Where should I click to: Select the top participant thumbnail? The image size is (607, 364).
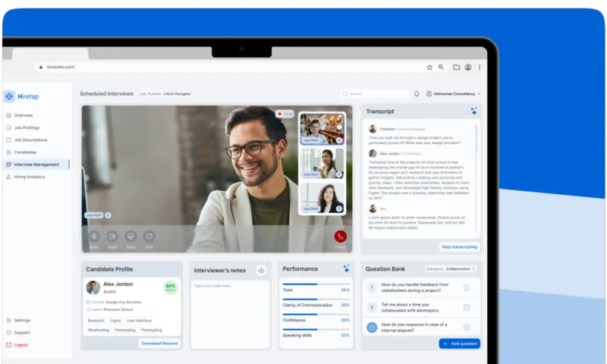(322, 129)
